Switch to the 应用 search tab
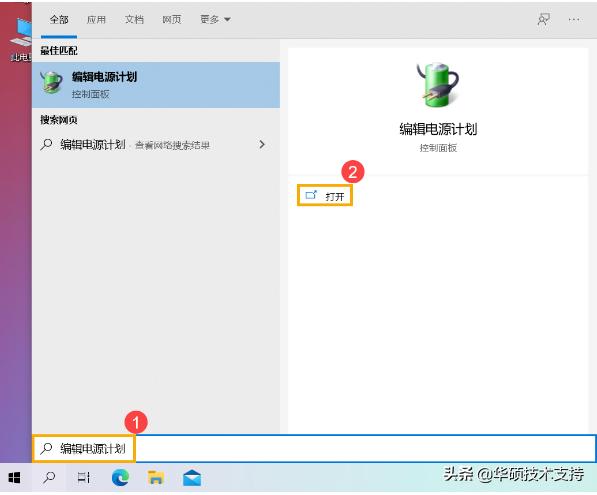The width and height of the screenshot is (597, 495). (96, 19)
